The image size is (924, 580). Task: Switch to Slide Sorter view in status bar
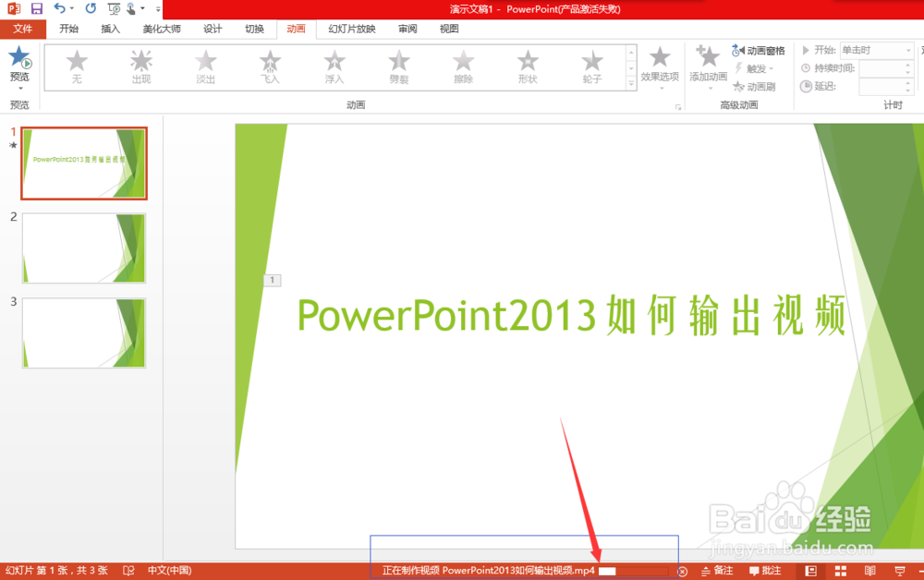tap(839, 570)
